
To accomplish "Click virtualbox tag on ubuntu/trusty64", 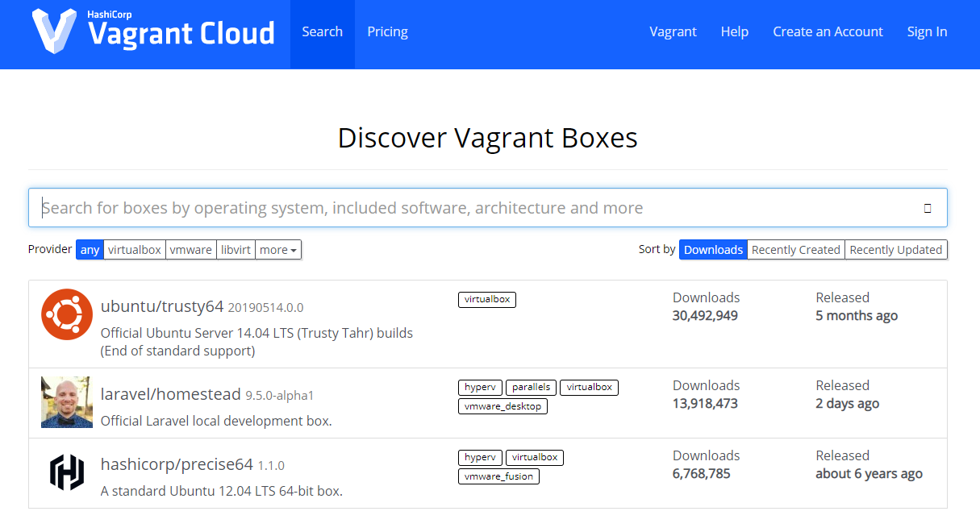I will [487, 299].
